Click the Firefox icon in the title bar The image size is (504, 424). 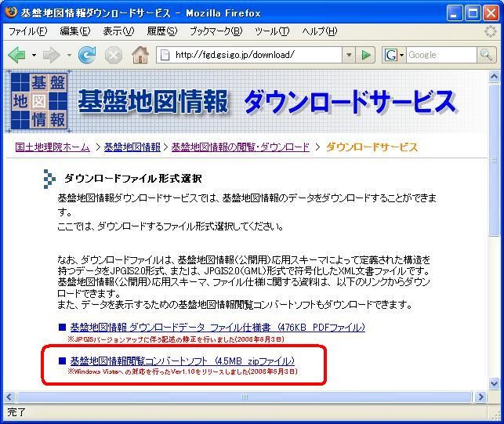[x=11, y=12]
